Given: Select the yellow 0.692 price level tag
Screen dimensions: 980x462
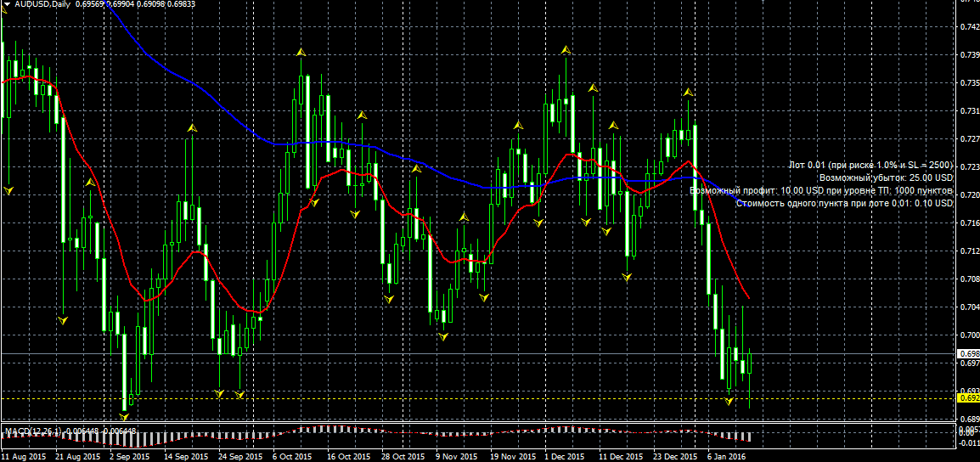Looking at the screenshot, I should [969, 397].
